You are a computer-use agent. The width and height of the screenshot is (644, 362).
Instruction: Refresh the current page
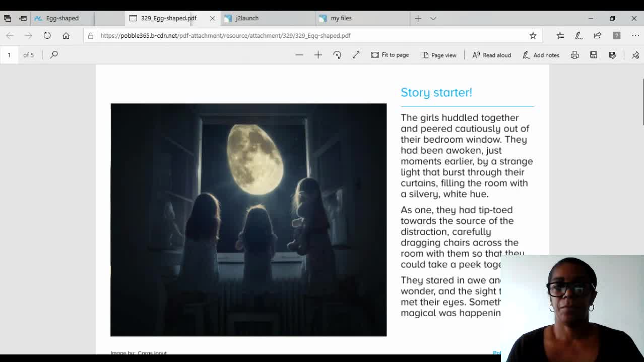coord(47,35)
